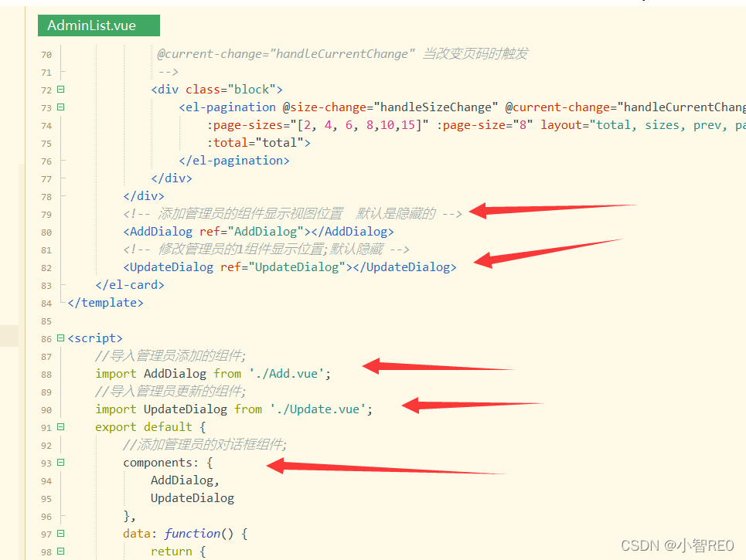746x560 pixels.
Task: Click './Add.vue' import path text
Action: point(286,374)
